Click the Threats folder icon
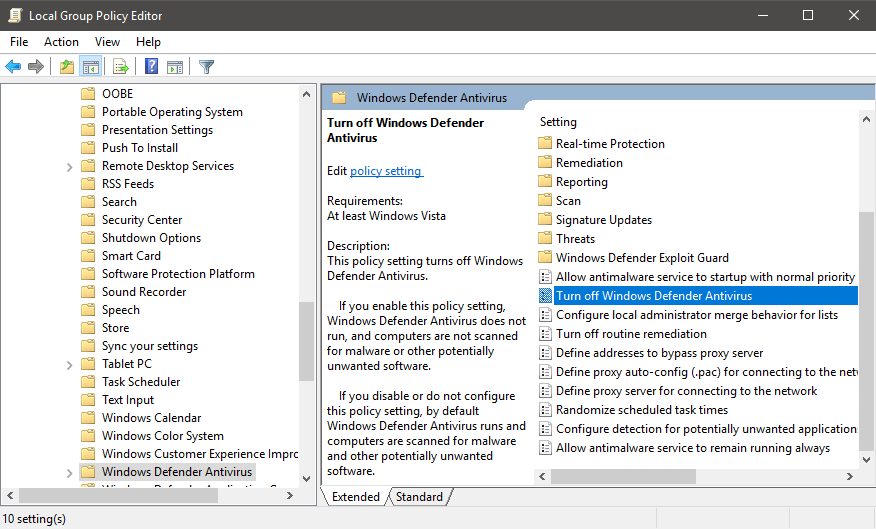876x529 pixels. [545, 238]
